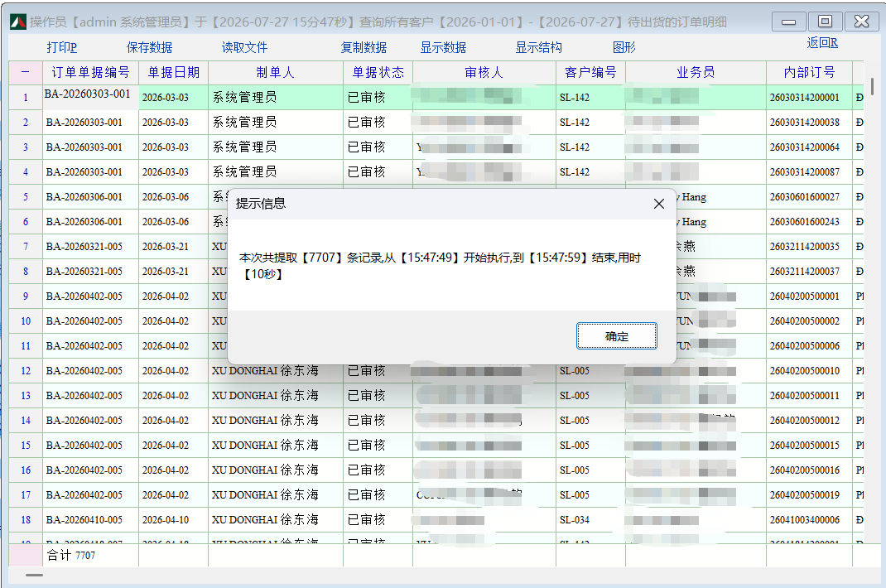Click the 订单单据编号 column header
The height and width of the screenshot is (588, 886).
pyautogui.click(x=90, y=72)
